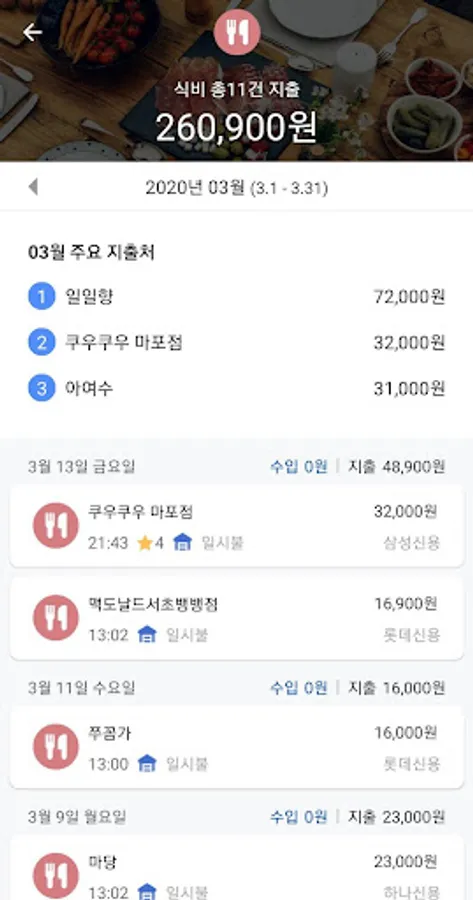Image resolution: width=473 pixels, height=900 pixels.
Task: Tap store icon on 맥도날드서초뱅뱅점 row
Action: click(x=147, y=635)
